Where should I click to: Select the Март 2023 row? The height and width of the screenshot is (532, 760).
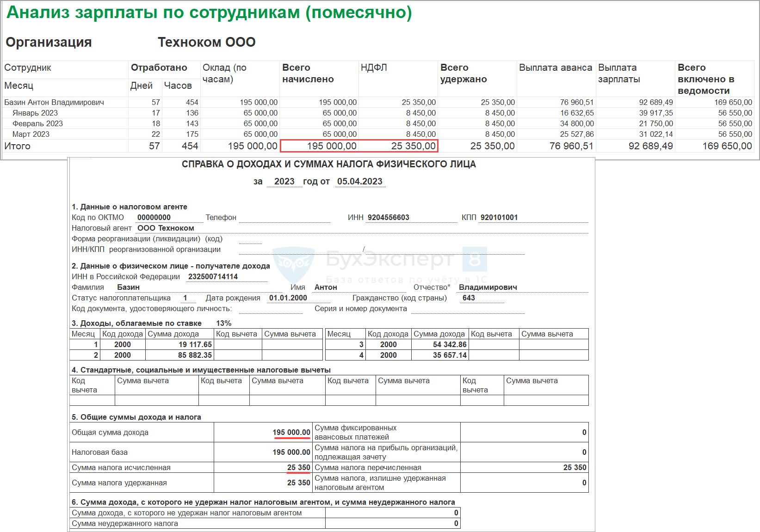click(x=31, y=135)
